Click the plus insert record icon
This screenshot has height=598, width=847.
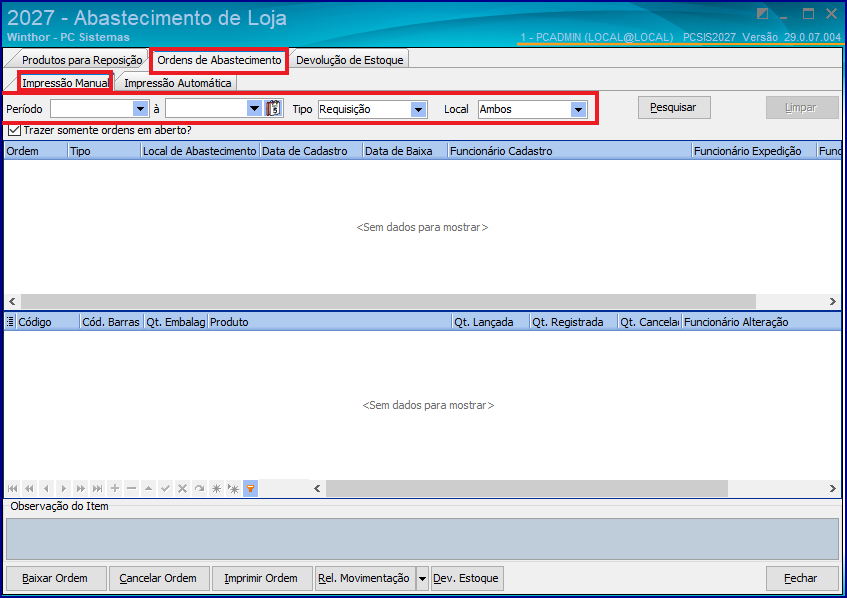(x=115, y=488)
